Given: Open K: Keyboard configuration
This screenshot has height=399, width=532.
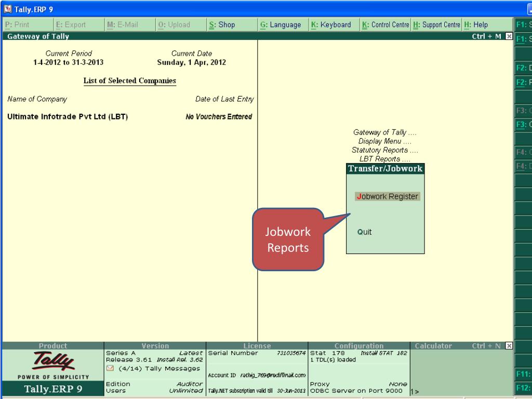Looking at the screenshot, I should click(x=334, y=25).
